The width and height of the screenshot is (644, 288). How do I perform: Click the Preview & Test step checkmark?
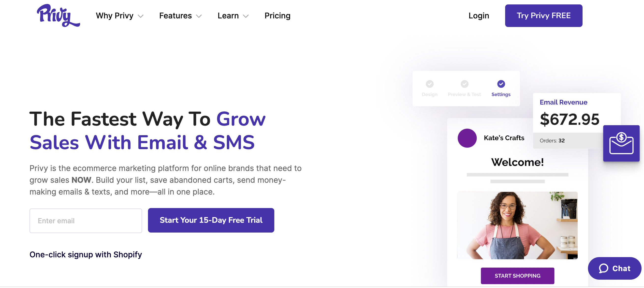click(x=464, y=84)
